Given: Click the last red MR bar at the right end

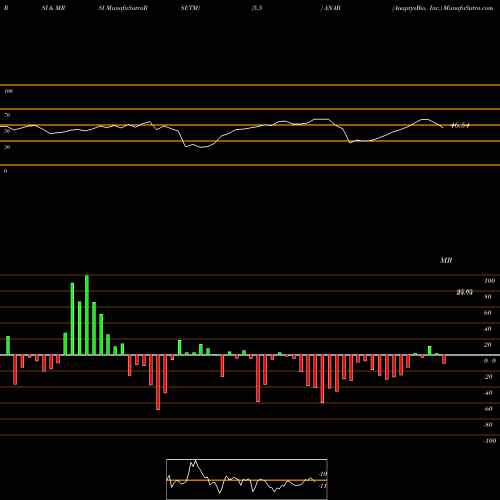Looking at the screenshot, I should click(x=444, y=359).
